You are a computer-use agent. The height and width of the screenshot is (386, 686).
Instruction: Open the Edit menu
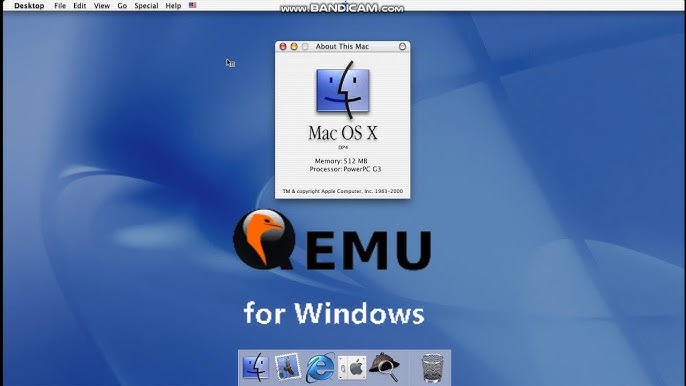pos(80,6)
